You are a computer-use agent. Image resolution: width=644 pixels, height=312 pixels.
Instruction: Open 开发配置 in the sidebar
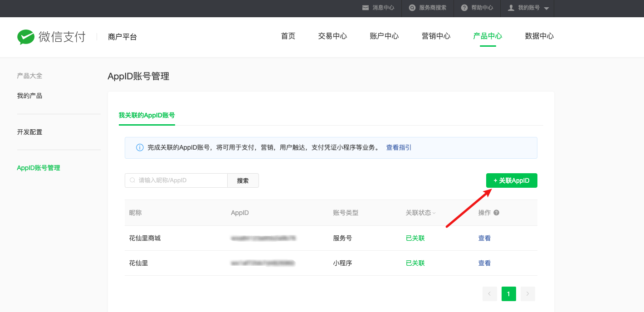click(30, 132)
